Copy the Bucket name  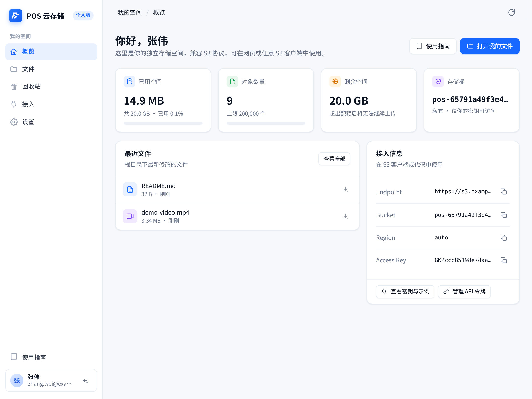[x=503, y=215]
